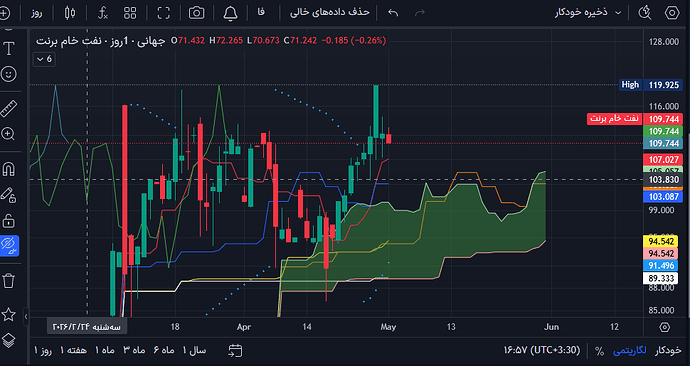Open quick search lightning magnifier icon
The height and width of the screenshot is (366, 690).
[645, 13]
